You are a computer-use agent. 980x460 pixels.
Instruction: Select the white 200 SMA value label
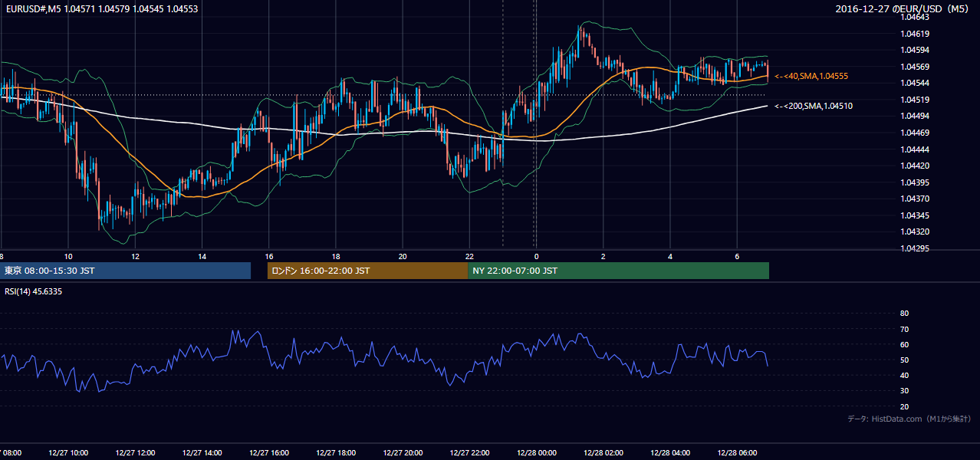[x=814, y=106]
